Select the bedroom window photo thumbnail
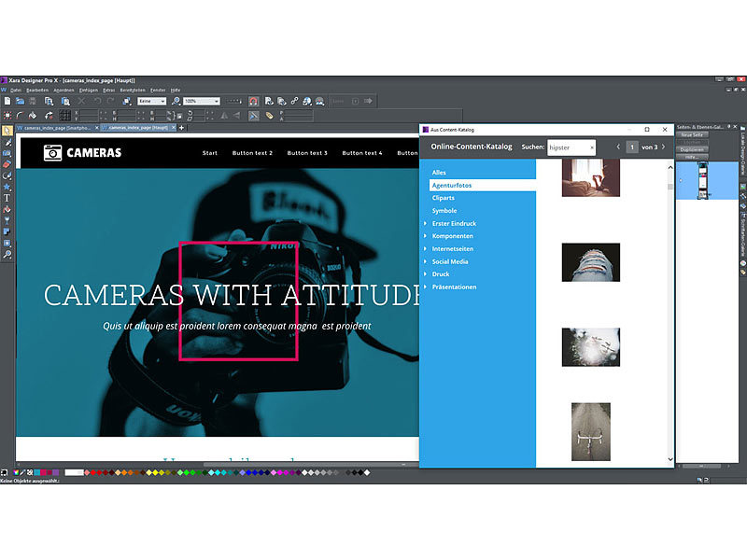Viewport: 747px width, 560px height. pyautogui.click(x=591, y=177)
